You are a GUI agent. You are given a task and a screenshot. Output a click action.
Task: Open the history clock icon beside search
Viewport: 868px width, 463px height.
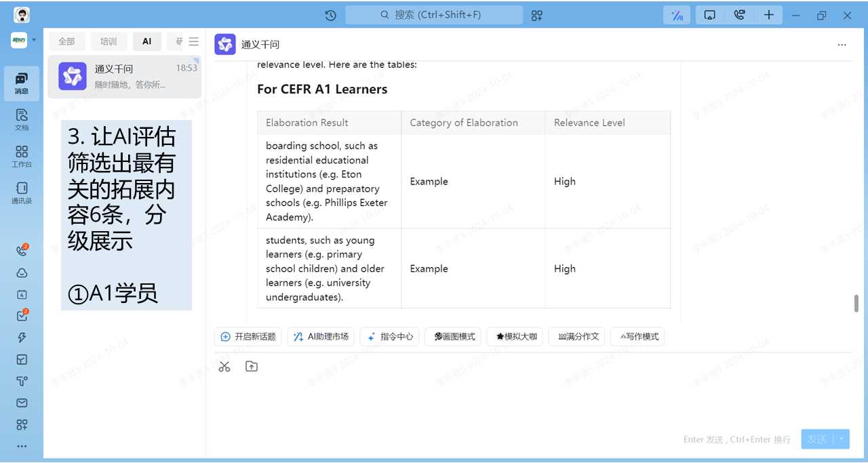tap(330, 15)
